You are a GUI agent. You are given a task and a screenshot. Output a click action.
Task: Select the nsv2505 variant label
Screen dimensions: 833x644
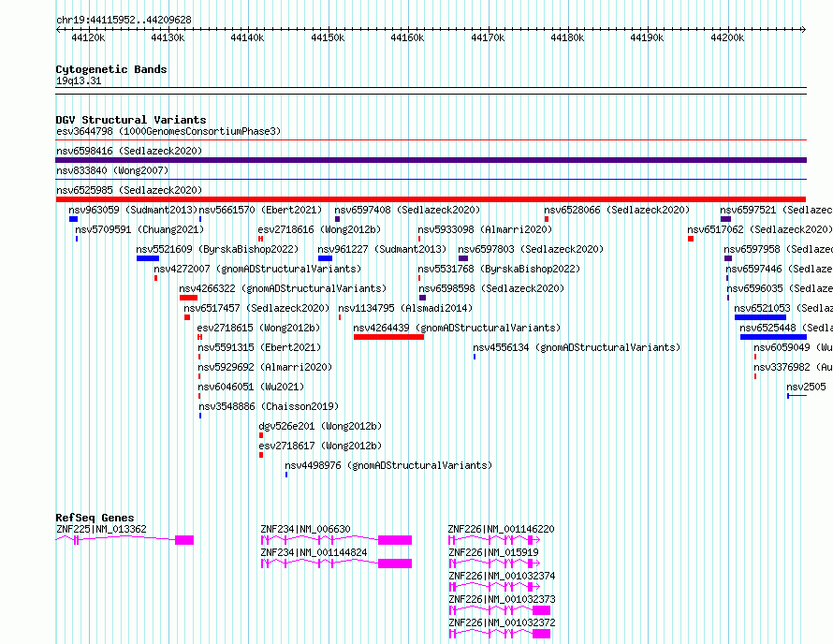pos(806,387)
